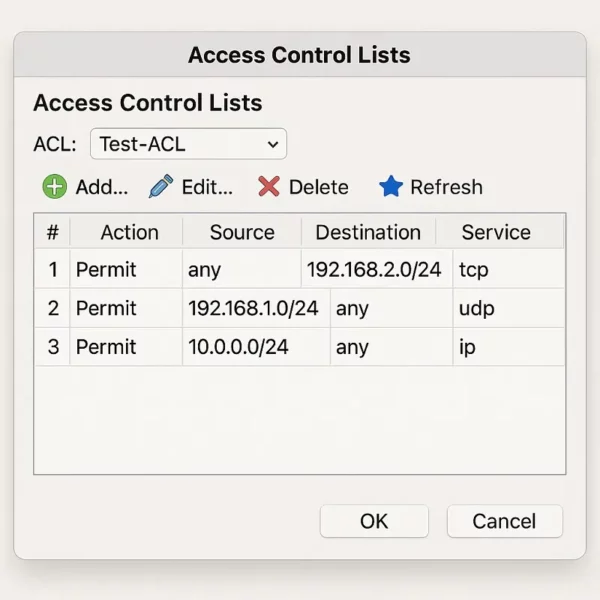Viewport: 600px width, 600px height.
Task: Dismiss dialog with the Cancel button
Action: [x=505, y=521]
